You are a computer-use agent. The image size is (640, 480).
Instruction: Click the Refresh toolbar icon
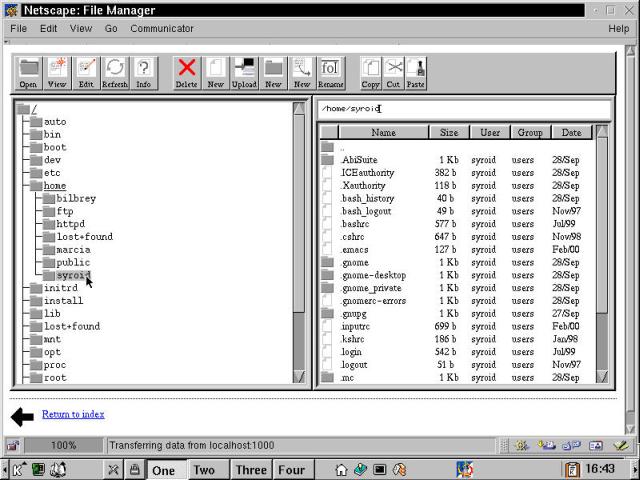tap(115, 72)
